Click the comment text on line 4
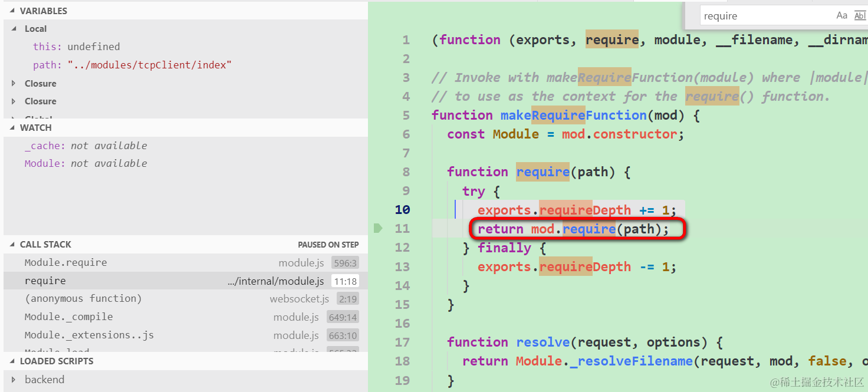 click(x=631, y=96)
